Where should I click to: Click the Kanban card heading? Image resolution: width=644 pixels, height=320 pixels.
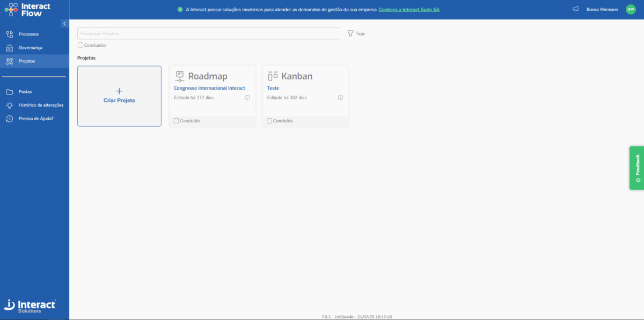[x=297, y=76]
